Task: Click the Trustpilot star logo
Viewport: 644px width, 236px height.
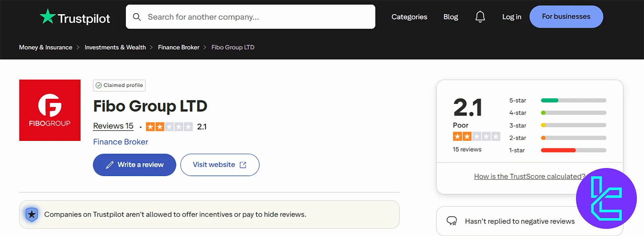Action: (48, 16)
